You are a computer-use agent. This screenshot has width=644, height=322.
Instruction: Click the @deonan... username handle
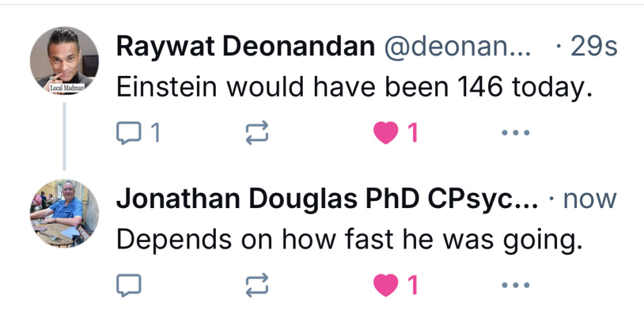tap(458, 46)
